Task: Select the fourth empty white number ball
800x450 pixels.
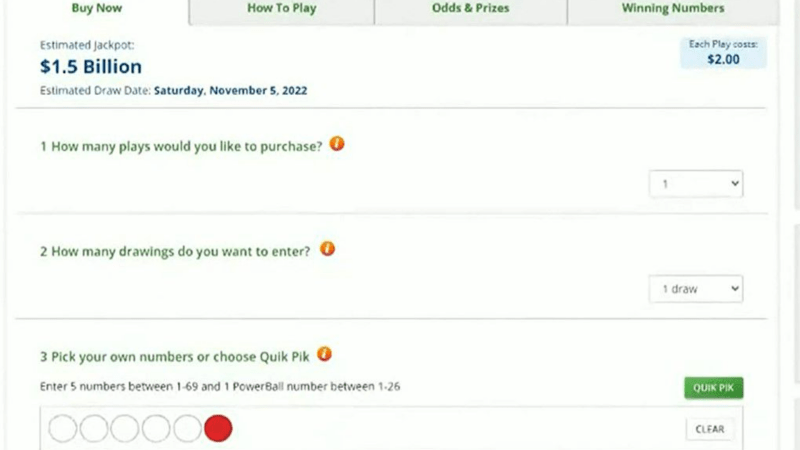Action: coord(156,428)
